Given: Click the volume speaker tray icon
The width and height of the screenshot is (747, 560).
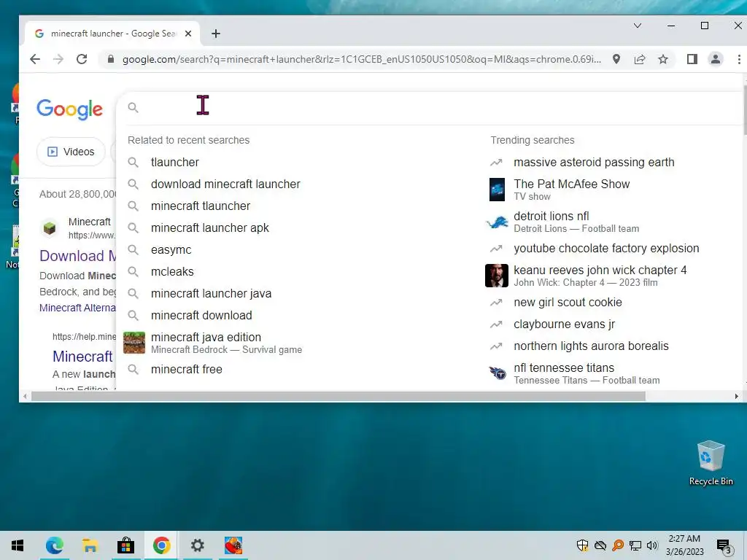Looking at the screenshot, I should click(x=652, y=545).
